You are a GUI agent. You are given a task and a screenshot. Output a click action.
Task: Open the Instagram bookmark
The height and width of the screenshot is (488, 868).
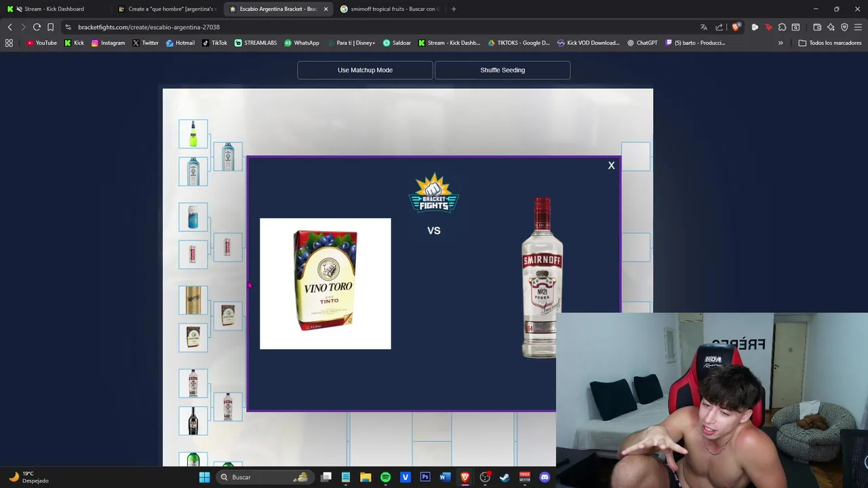pyautogui.click(x=108, y=43)
